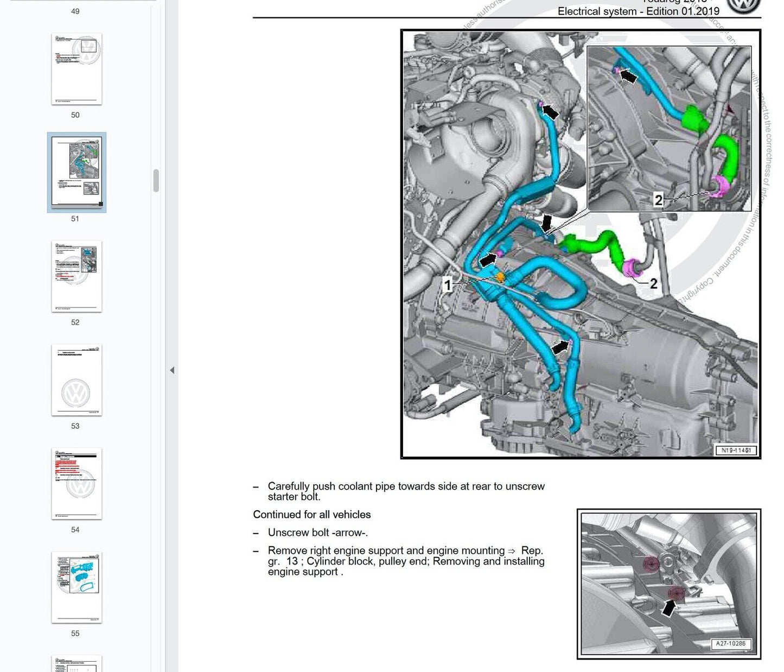Click the 'Electrical system - Edition 01.2019' header
Screen dimensions: 784x672
pos(638,11)
